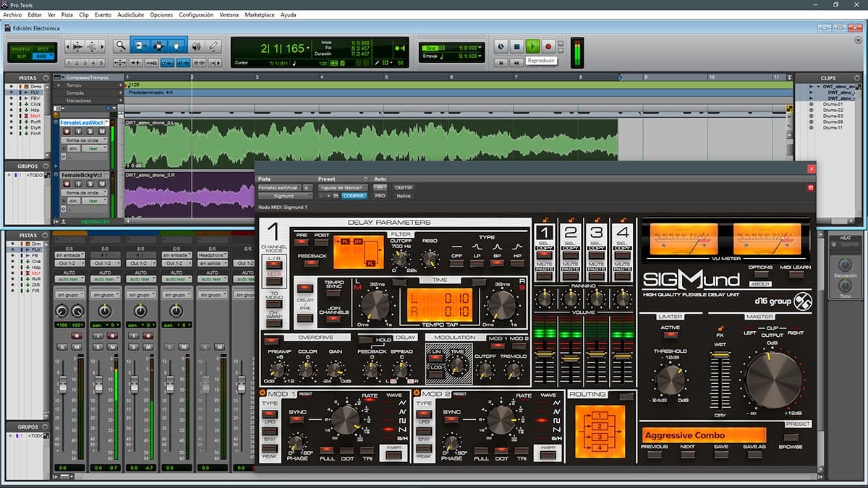The image size is (868, 488).
Task: Open the Archivo menu
Action: coord(12,14)
